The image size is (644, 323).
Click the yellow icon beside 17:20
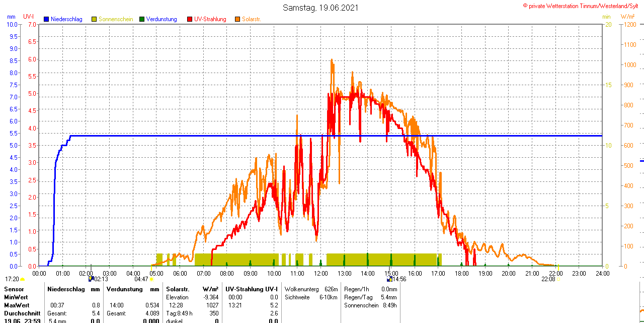tap(22, 279)
